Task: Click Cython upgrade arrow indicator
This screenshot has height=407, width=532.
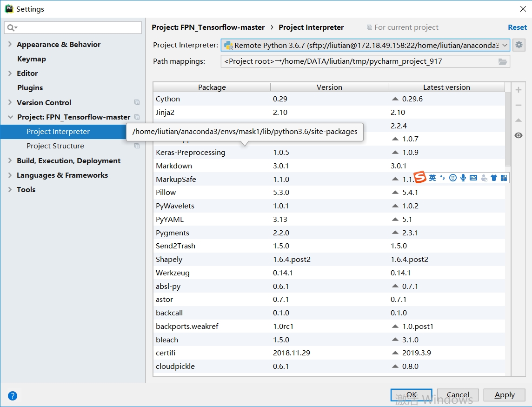Action: [395, 99]
